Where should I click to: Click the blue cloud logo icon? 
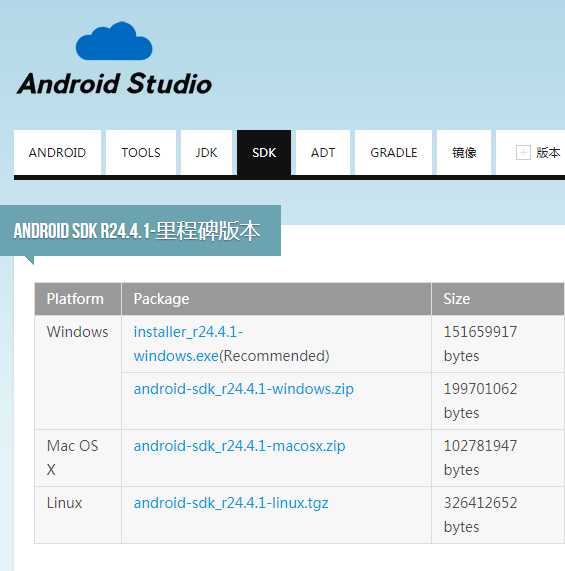coord(114,41)
